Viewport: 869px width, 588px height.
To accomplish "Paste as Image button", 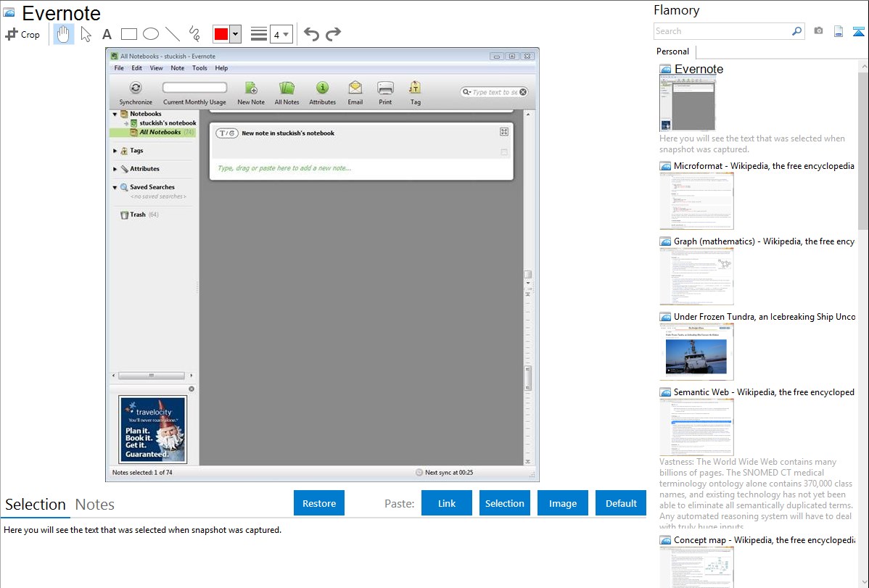I will point(562,503).
